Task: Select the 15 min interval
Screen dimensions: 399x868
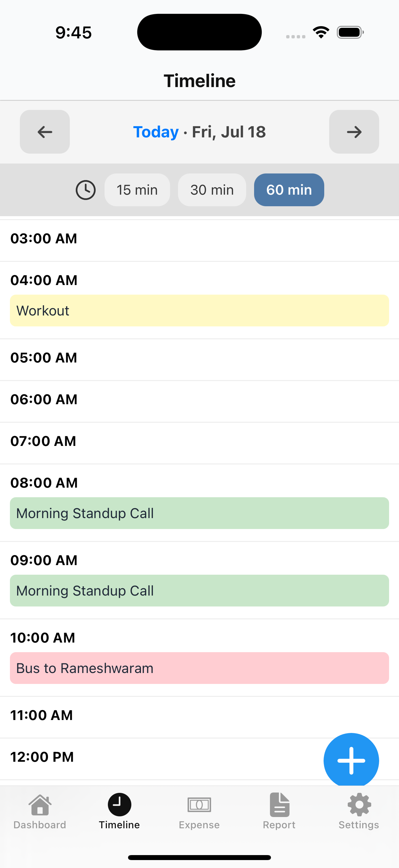Action: (137, 190)
